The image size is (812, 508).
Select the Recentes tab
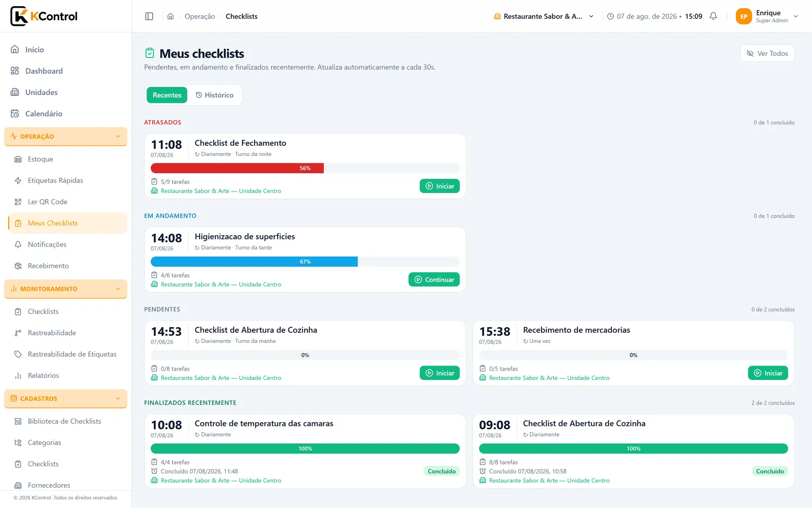tap(167, 95)
